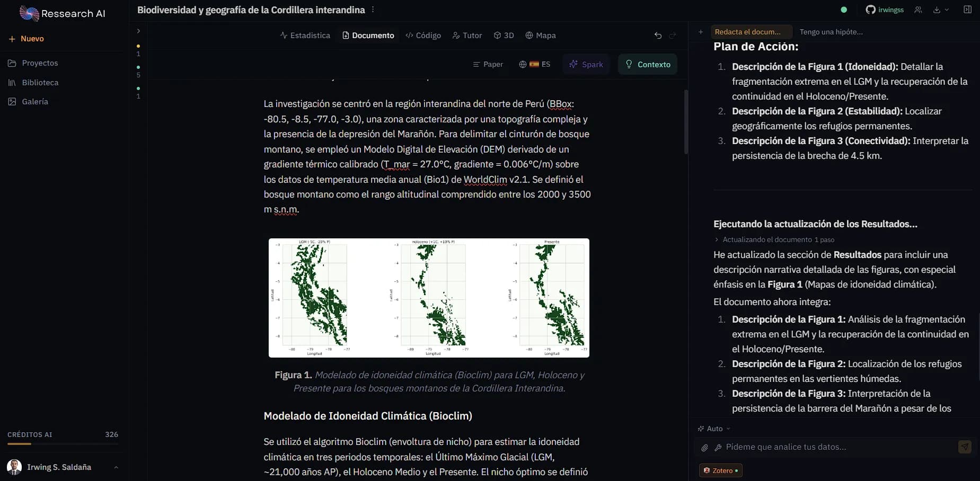Image resolution: width=980 pixels, height=481 pixels.
Task: Switch to the 3D tab
Action: tap(504, 35)
